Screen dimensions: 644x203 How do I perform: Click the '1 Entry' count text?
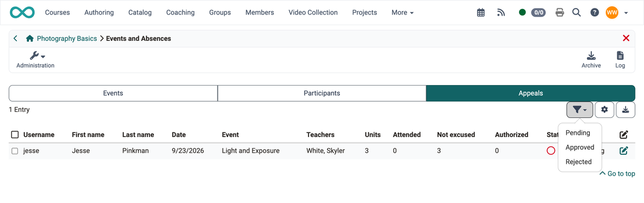click(19, 110)
